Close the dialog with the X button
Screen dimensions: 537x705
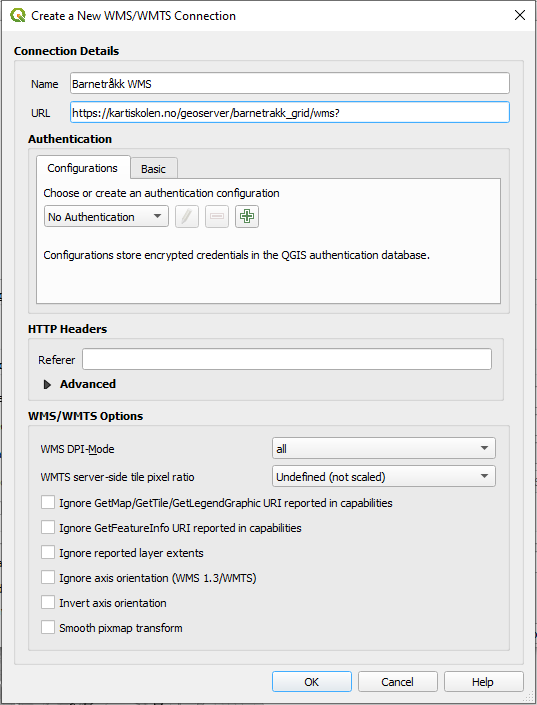(520, 15)
